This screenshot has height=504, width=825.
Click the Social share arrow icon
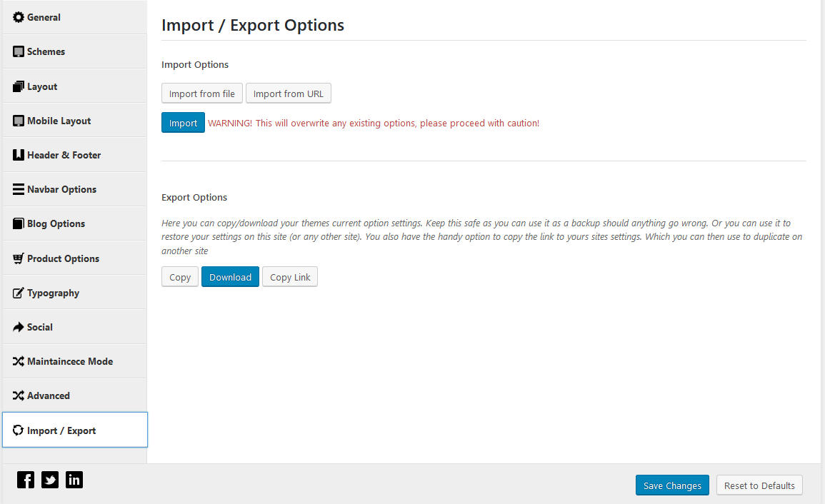point(19,328)
